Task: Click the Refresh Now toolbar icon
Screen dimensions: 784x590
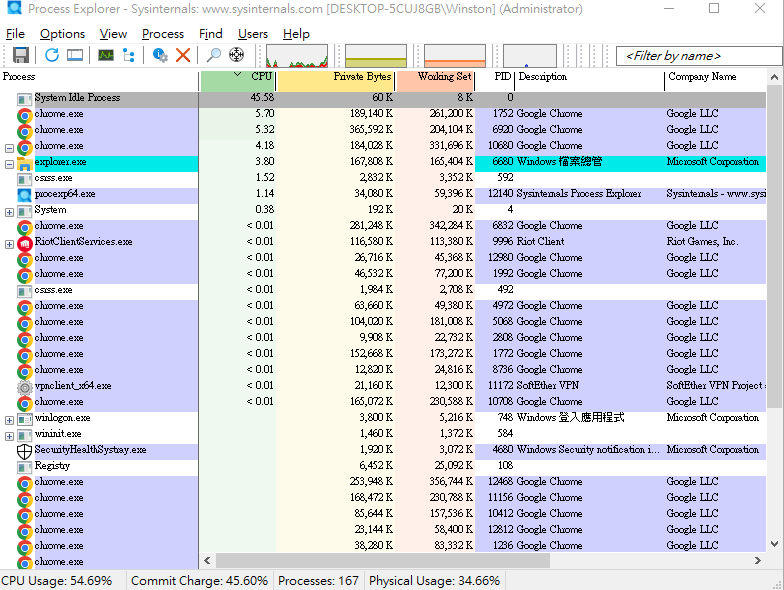Action: pos(52,55)
